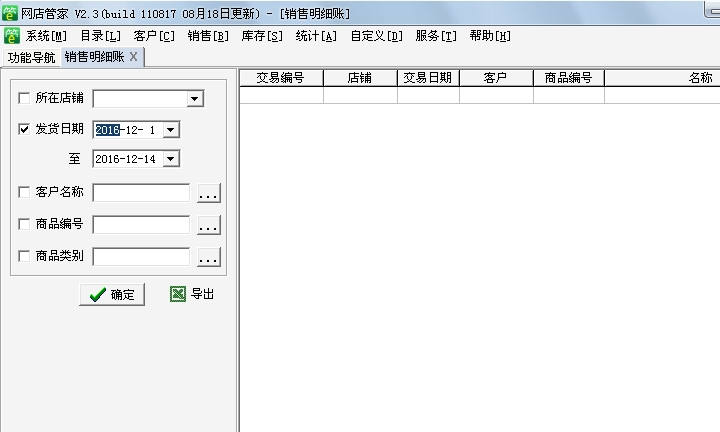The height and width of the screenshot is (432, 720).
Task: Click the ... browse button for 客户名称
Action: tap(209, 193)
